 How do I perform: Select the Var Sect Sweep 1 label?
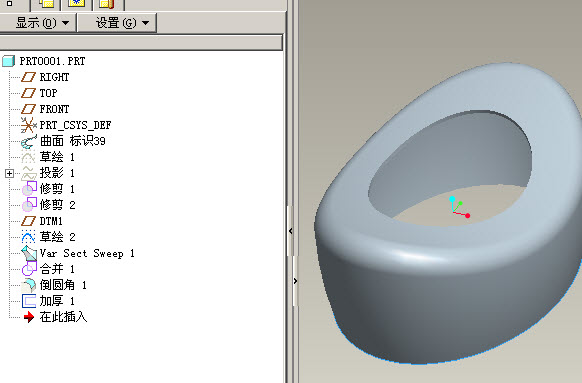coord(87,253)
